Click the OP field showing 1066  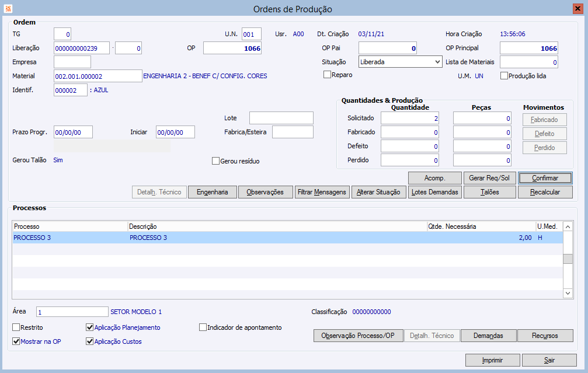click(x=232, y=48)
